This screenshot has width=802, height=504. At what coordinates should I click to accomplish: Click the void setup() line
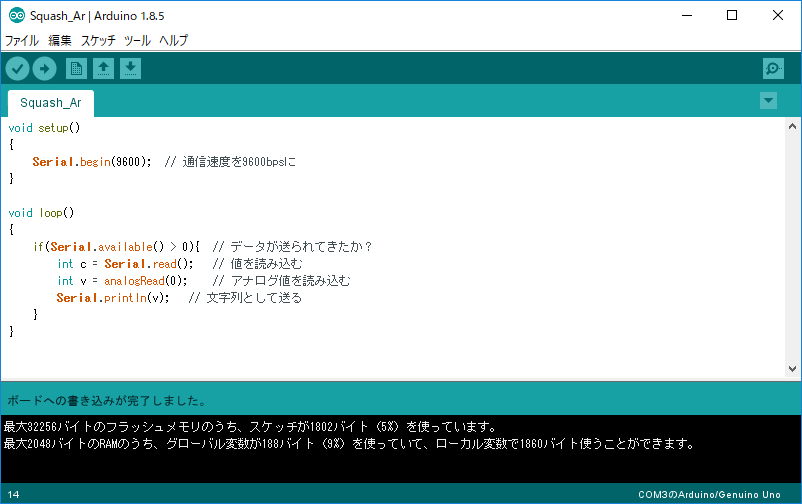44,128
